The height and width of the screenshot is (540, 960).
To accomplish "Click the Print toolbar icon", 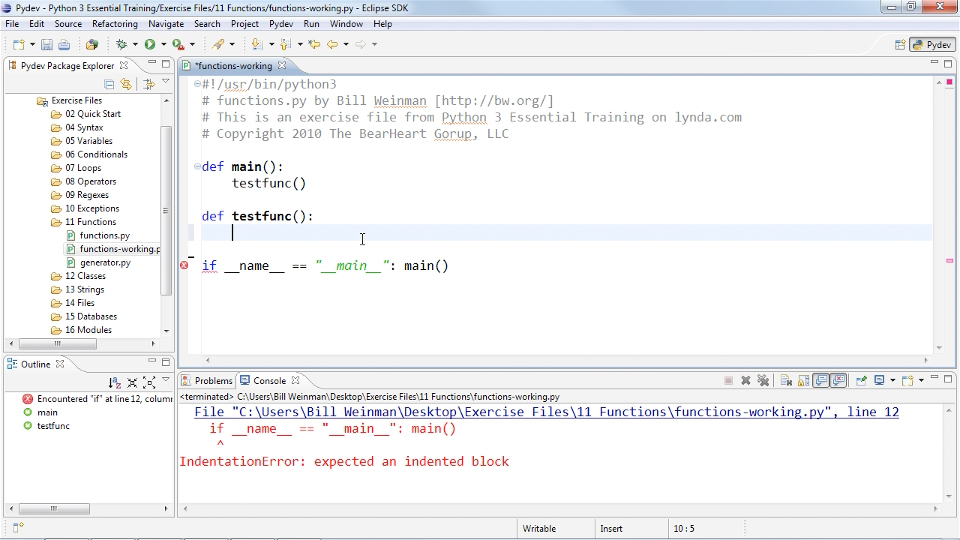I will [64, 44].
